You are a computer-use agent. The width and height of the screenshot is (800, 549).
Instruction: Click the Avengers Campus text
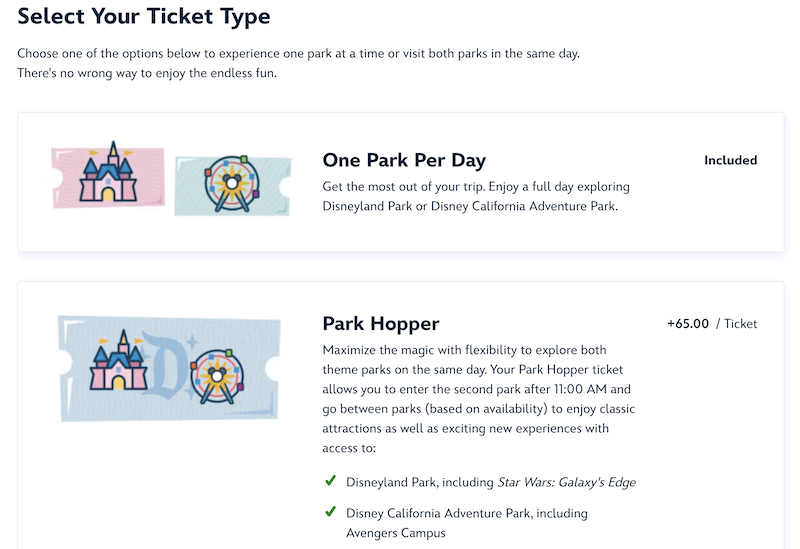[x=396, y=533]
